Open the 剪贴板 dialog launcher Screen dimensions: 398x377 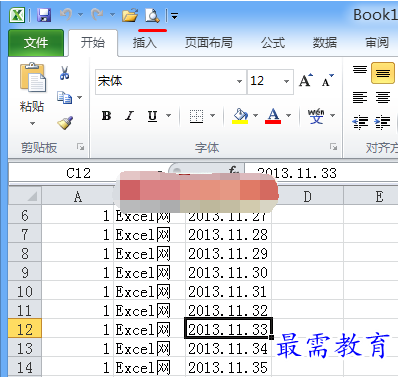(80, 147)
